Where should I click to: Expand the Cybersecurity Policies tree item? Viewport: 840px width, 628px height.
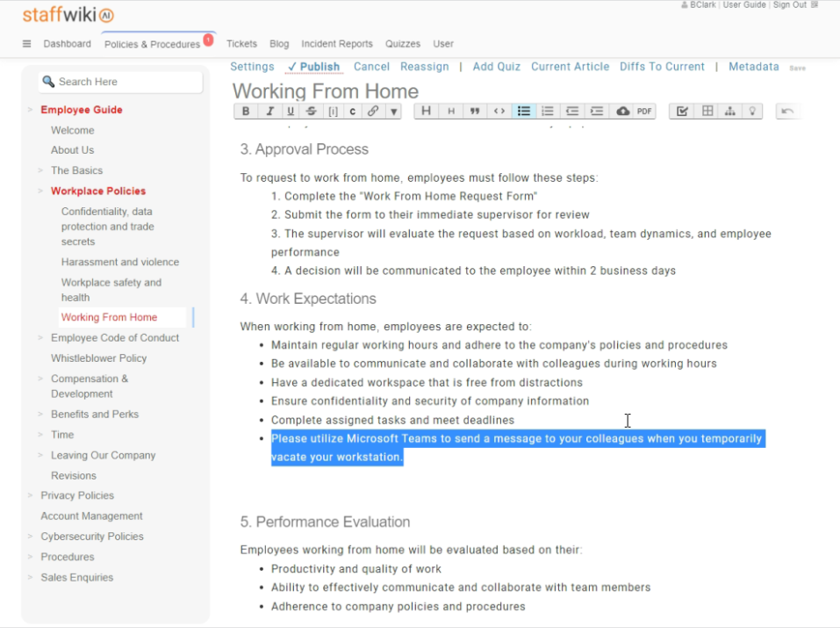[x=30, y=537]
